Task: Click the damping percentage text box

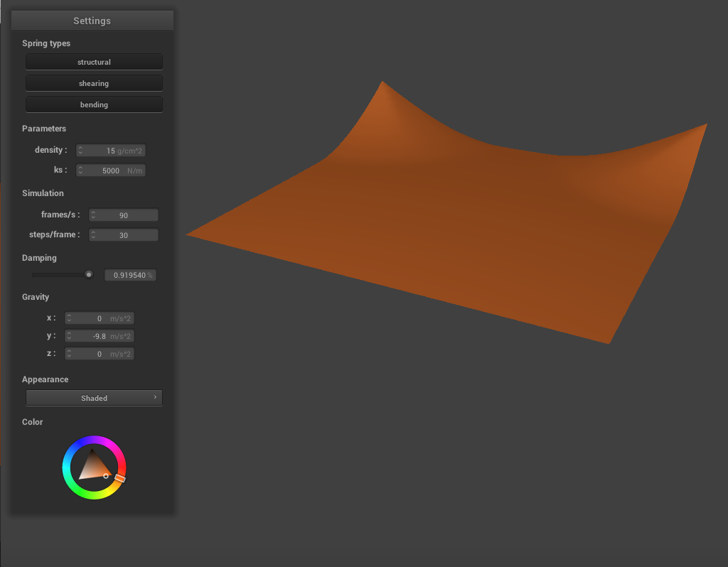Action: (x=129, y=275)
